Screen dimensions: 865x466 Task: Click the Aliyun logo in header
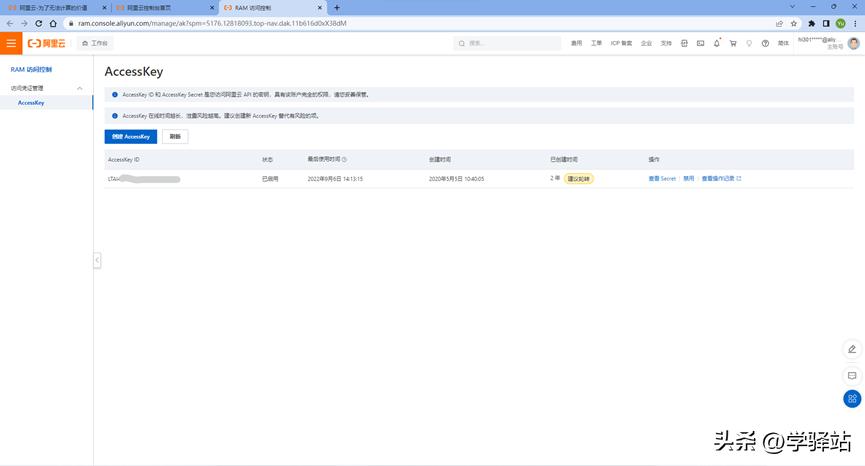[x=47, y=43]
